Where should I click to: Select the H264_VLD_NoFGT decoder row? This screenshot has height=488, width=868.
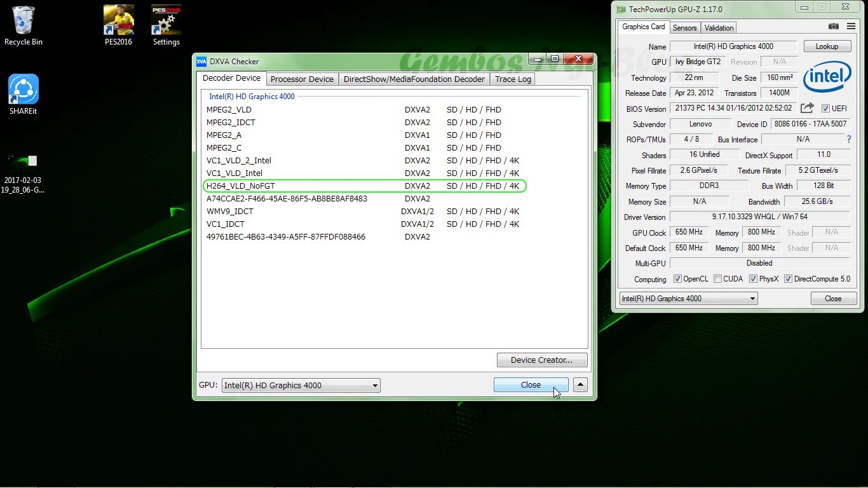[364, 186]
